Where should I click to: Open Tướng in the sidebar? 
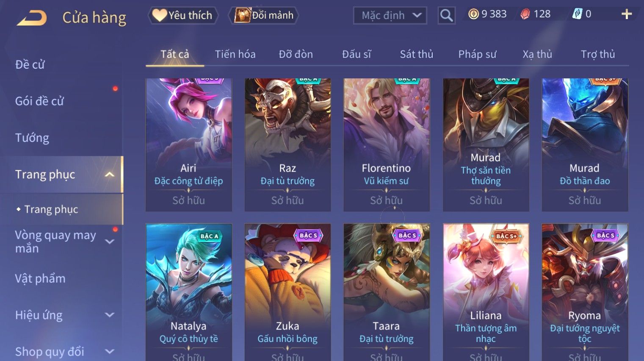pyautogui.click(x=32, y=138)
